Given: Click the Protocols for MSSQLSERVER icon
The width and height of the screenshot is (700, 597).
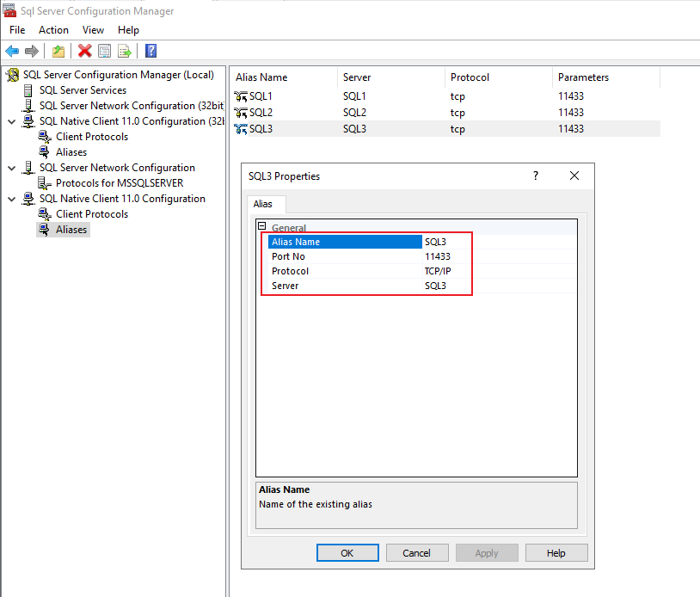Looking at the screenshot, I should (44, 183).
